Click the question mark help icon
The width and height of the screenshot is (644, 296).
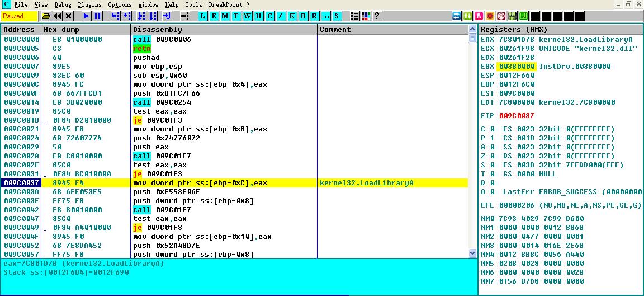377,16
